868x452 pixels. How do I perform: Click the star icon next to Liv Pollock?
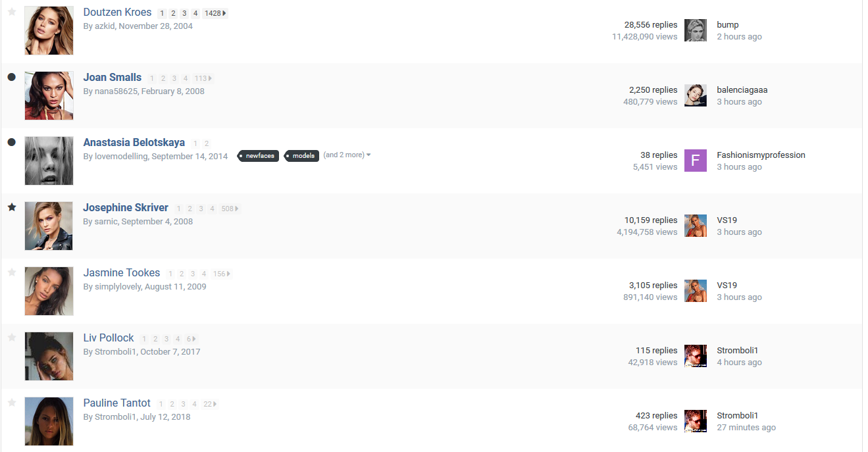12,338
